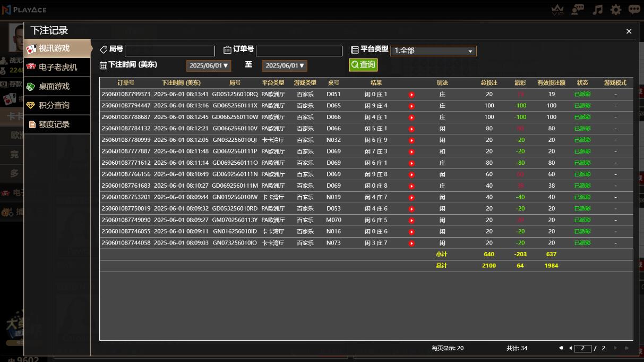Open the start date picker 2025/06/01

(209, 65)
